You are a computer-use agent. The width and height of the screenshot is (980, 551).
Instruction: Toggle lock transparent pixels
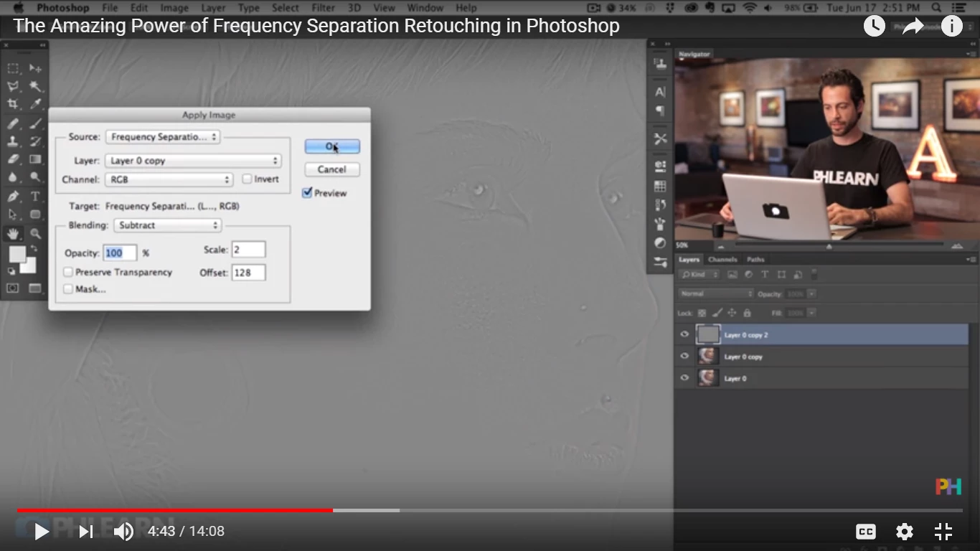[702, 314]
